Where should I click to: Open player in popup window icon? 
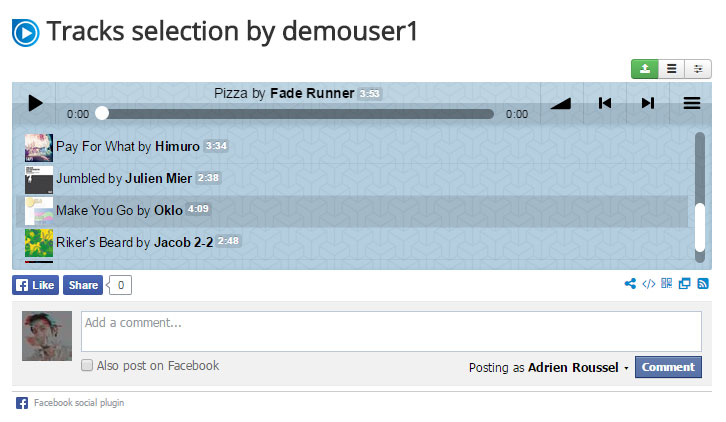(x=684, y=284)
